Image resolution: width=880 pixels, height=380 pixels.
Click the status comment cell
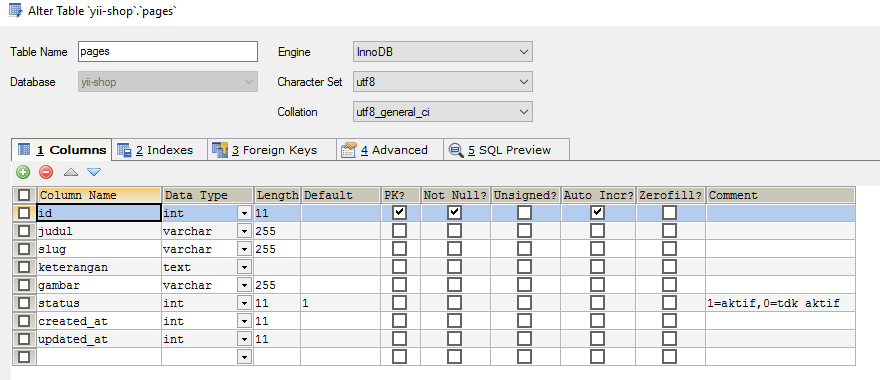point(781,303)
